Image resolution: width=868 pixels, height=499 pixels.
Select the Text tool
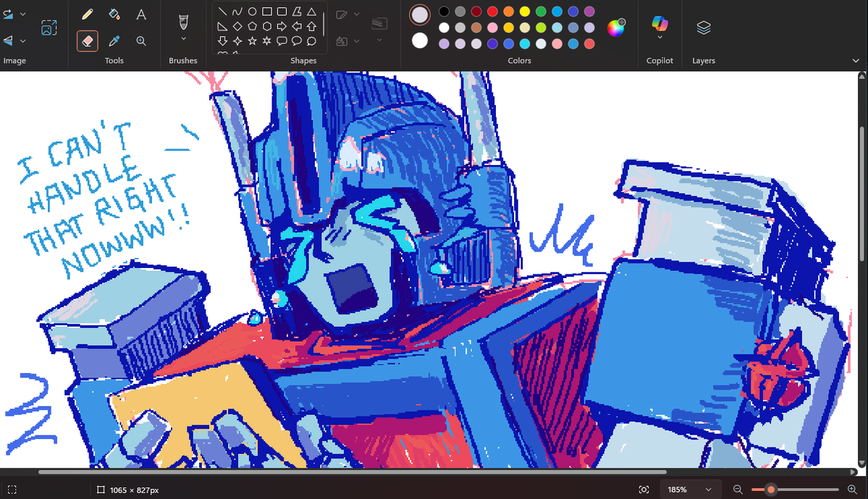coord(141,14)
